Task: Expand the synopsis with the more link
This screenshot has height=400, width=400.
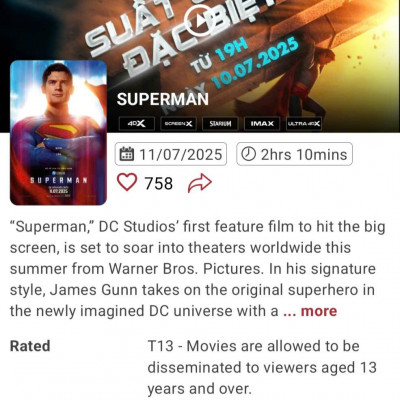Action: [x=310, y=311]
